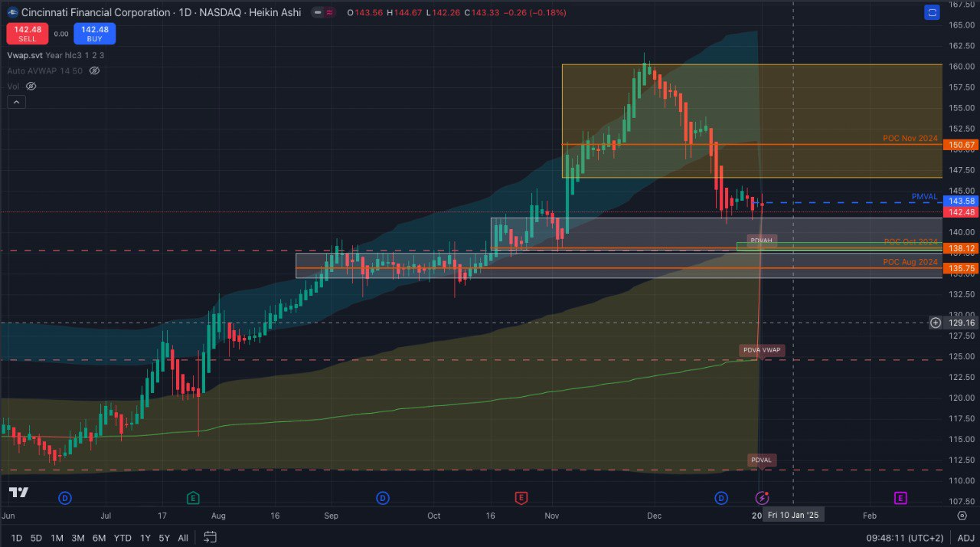Click the green earnings marker near August
The image size is (980, 547).
click(194, 498)
